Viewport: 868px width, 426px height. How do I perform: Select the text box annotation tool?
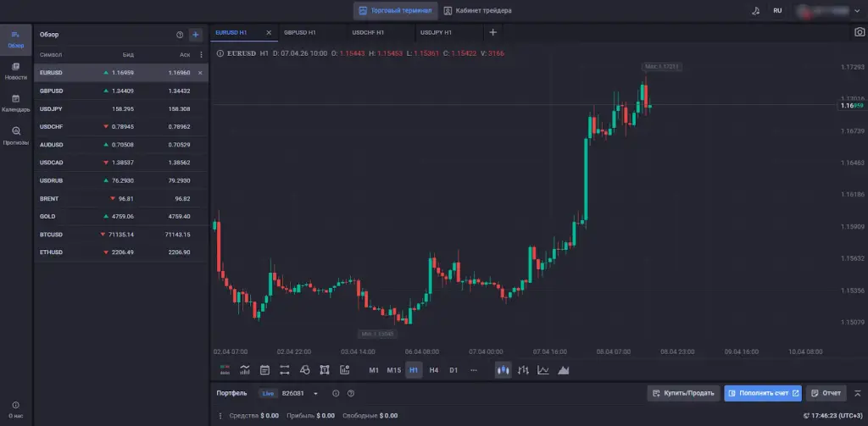(325, 370)
